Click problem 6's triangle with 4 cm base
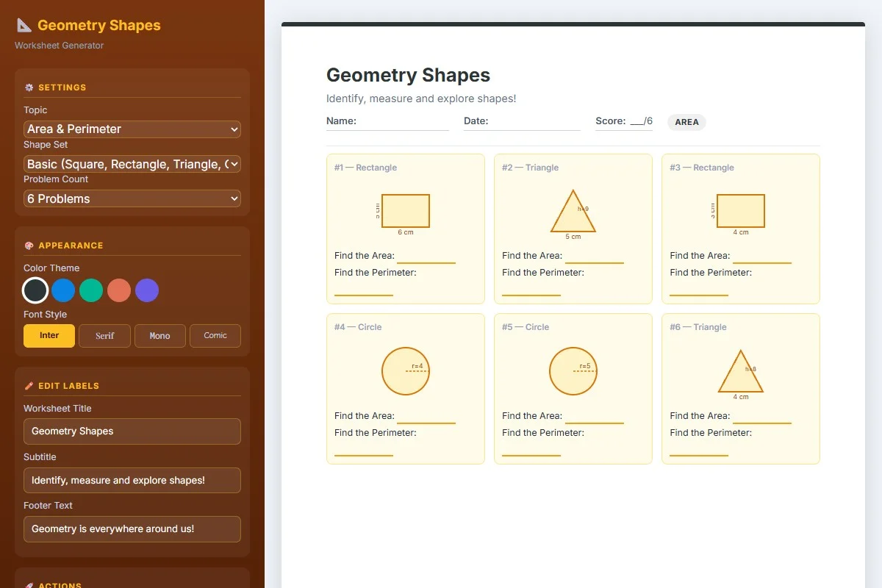 click(741, 371)
